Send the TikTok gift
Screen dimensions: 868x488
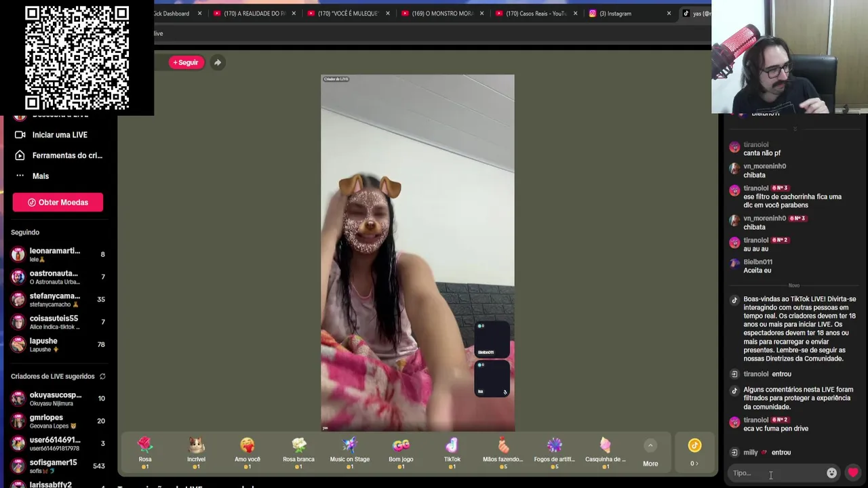click(452, 452)
